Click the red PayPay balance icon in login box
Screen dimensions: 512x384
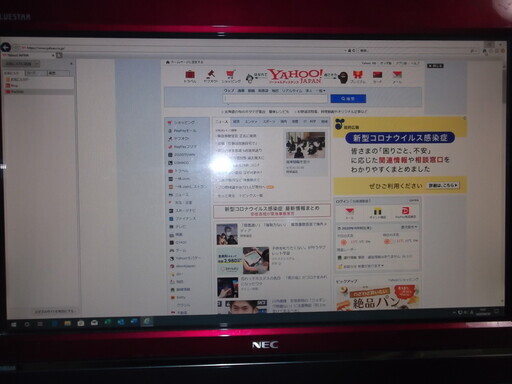click(406, 212)
